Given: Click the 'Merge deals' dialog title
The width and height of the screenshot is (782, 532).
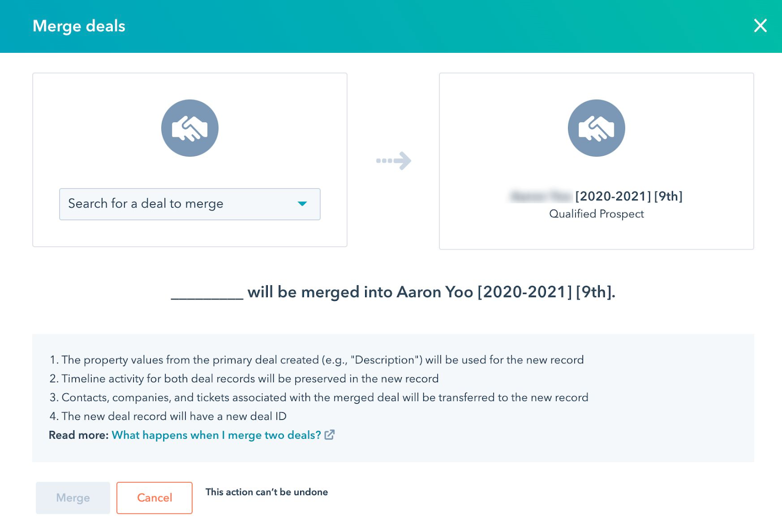Looking at the screenshot, I should pyautogui.click(x=79, y=26).
